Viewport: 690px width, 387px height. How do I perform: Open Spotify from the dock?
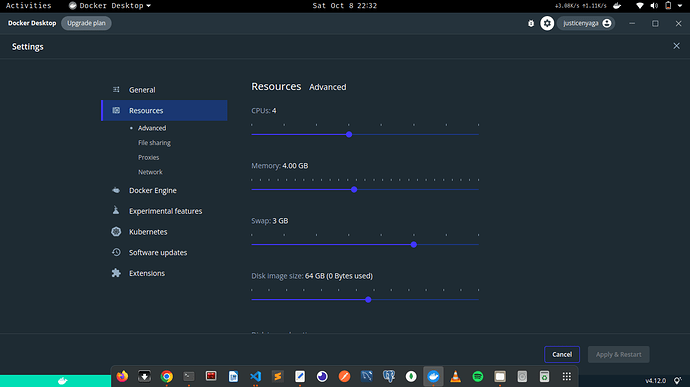(477, 376)
